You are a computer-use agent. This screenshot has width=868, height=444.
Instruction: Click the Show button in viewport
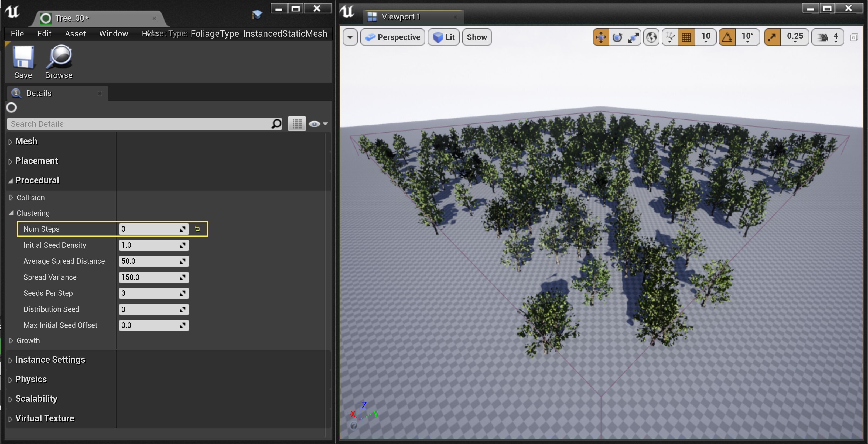(x=476, y=37)
